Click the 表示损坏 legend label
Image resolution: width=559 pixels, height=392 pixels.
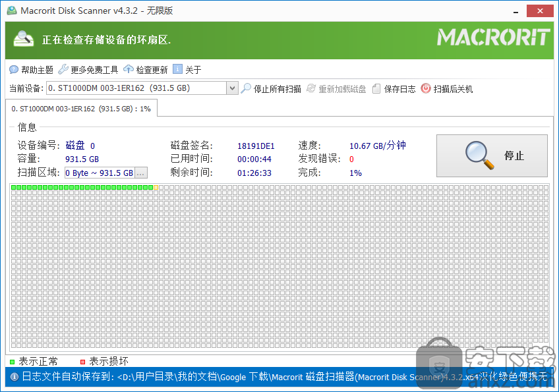tap(109, 362)
